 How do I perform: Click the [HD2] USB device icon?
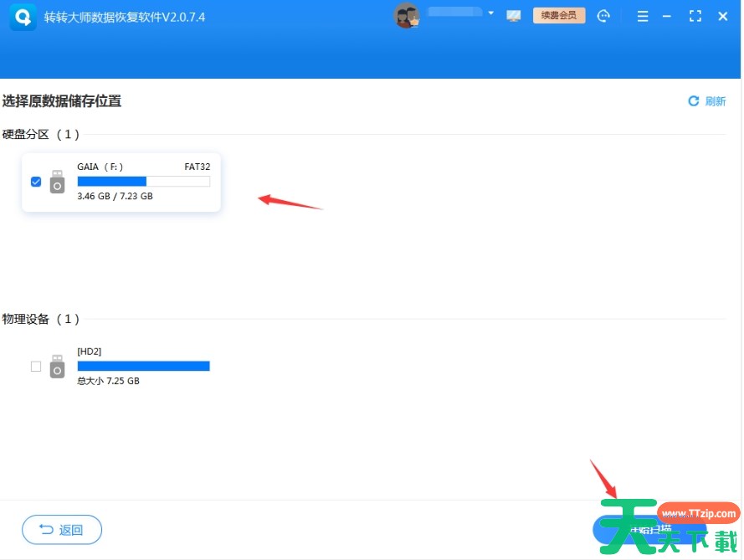57,366
